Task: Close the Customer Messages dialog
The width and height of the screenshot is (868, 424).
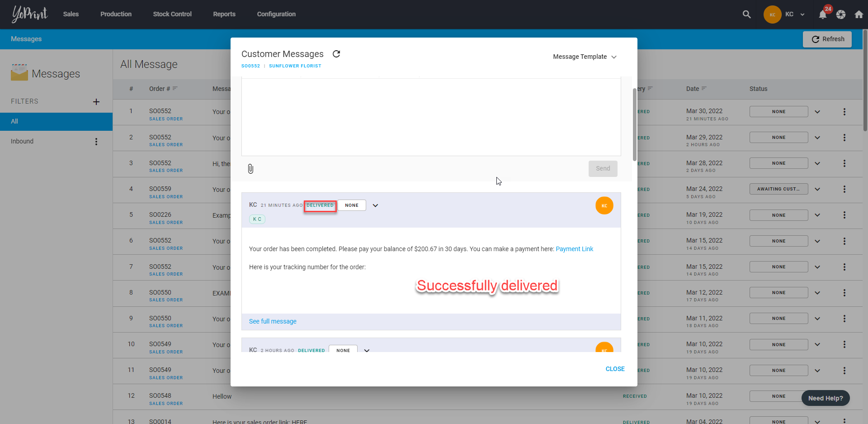Action: point(615,369)
